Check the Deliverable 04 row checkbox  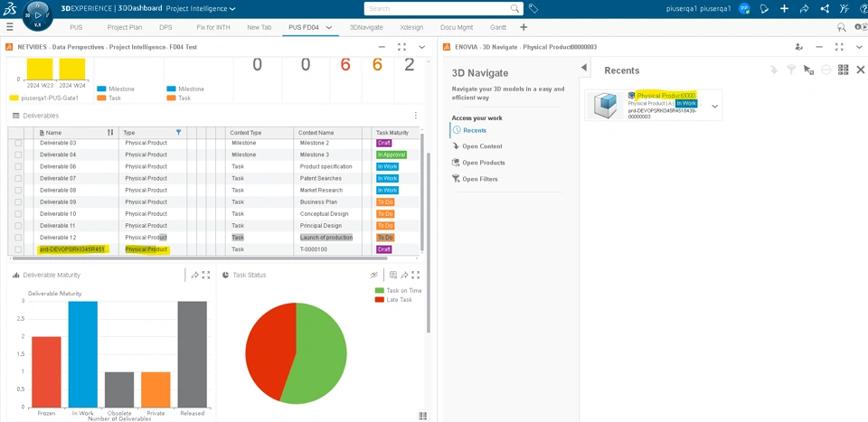coord(18,155)
